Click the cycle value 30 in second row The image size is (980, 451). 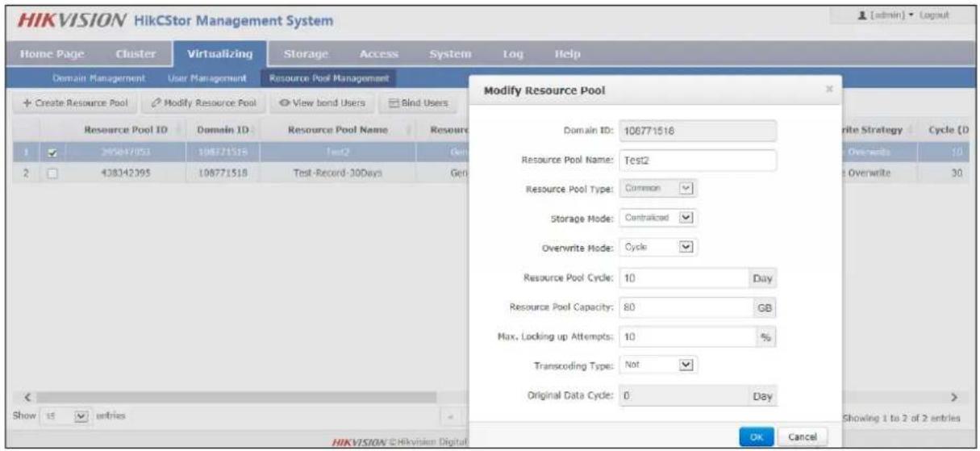957,172
